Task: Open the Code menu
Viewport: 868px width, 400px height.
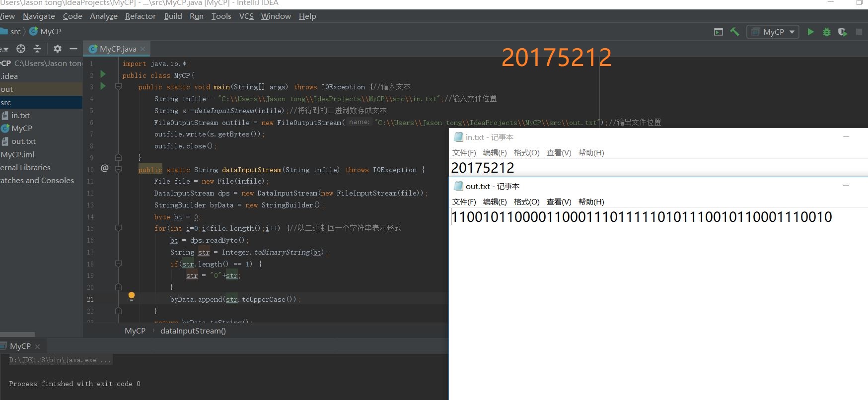Action: coord(72,16)
